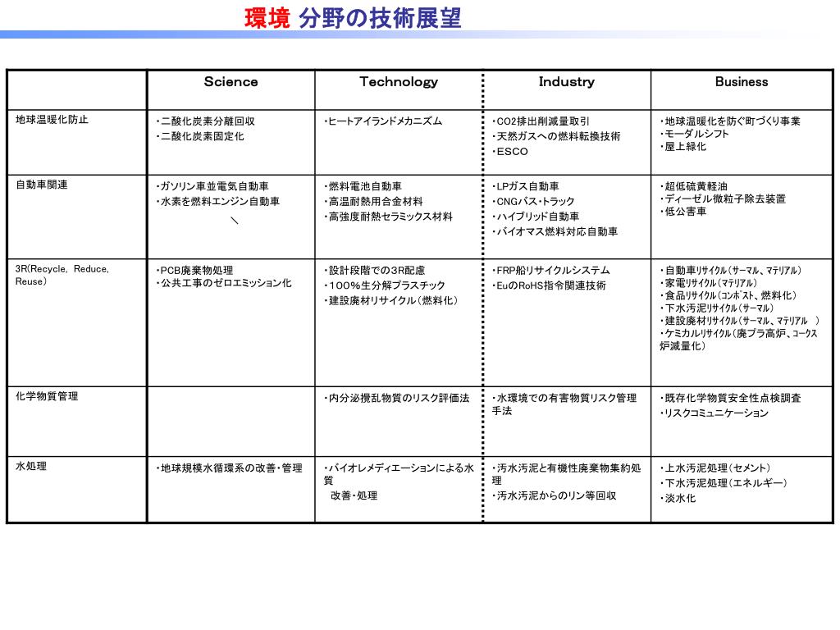Click the row label "3R(Recycle, Reduce, Reuse)"
Screen dimensions: 840x630
click(62, 275)
